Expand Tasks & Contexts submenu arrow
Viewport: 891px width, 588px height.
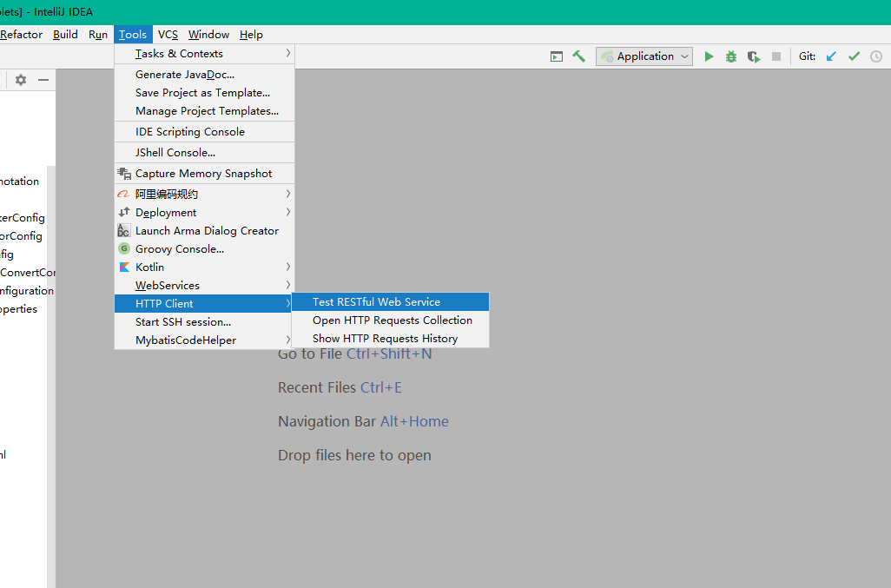pyautogui.click(x=288, y=53)
